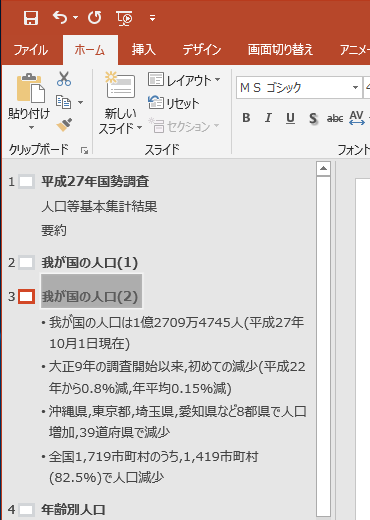Viewport: 370px width, 520px height.
Task: Cut selection with scissors icon
Action: point(64,79)
